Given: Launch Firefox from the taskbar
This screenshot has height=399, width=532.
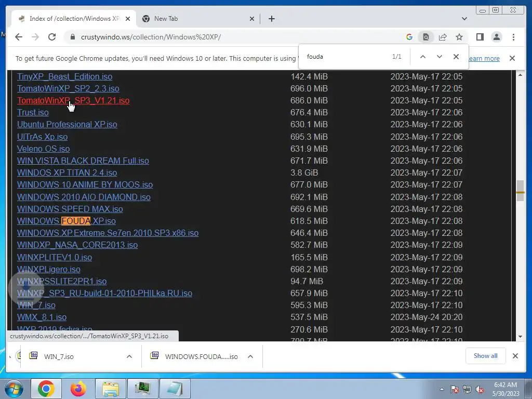Looking at the screenshot, I should 78,389.
